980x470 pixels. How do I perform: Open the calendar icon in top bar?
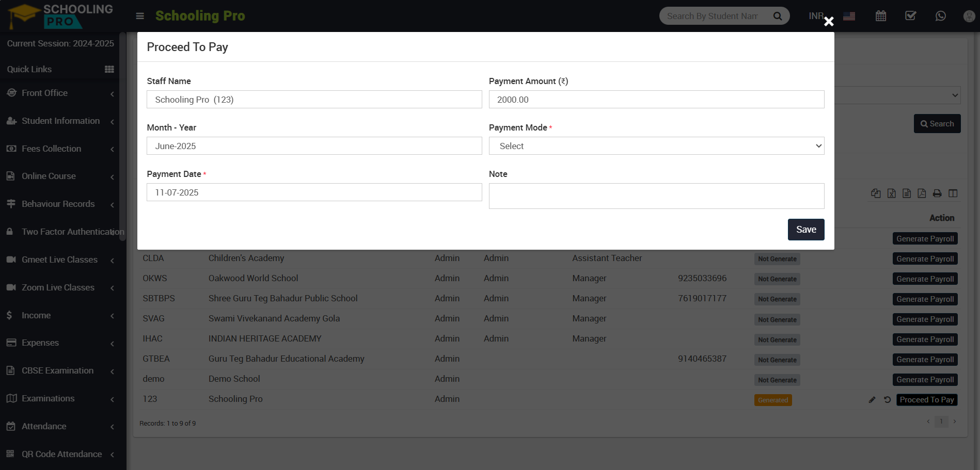click(881, 16)
